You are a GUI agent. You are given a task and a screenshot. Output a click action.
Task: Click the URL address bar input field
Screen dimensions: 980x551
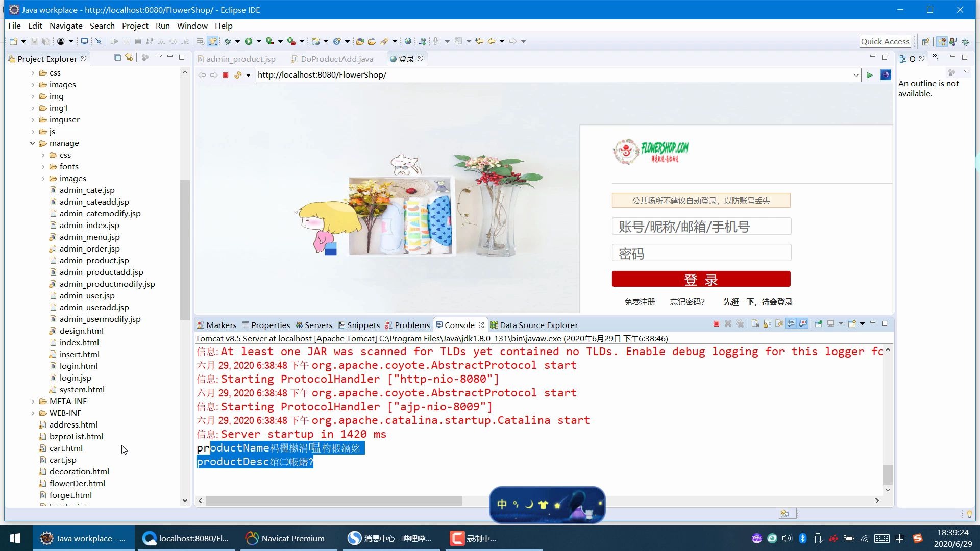point(557,74)
